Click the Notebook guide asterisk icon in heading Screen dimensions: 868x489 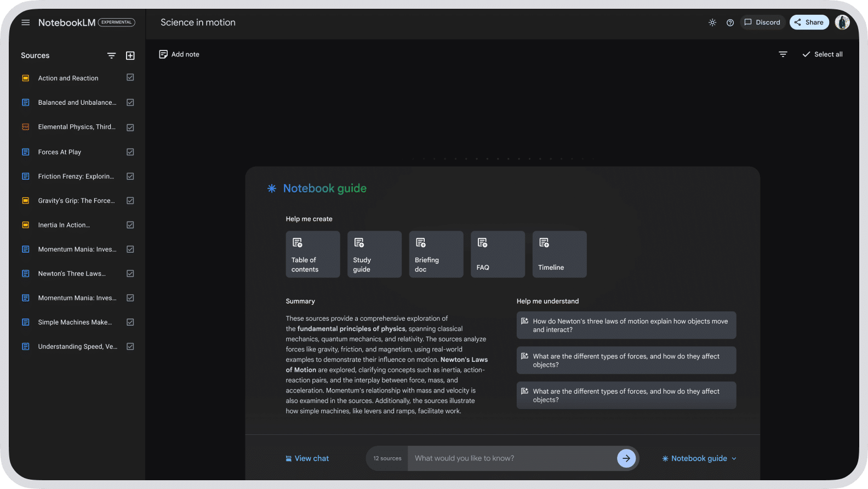pyautogui.click(x=271, y=189)
